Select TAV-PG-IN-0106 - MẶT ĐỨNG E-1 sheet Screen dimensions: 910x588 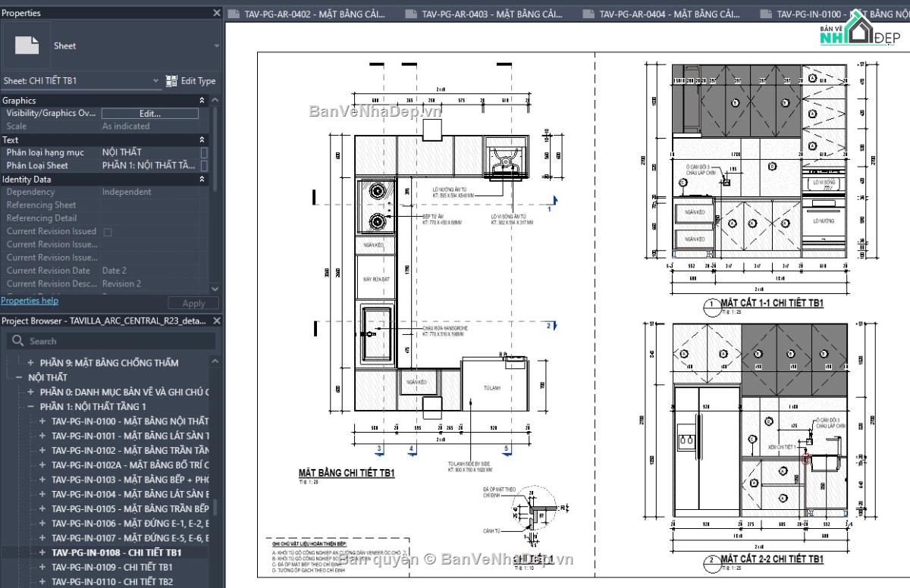(130, 524)
